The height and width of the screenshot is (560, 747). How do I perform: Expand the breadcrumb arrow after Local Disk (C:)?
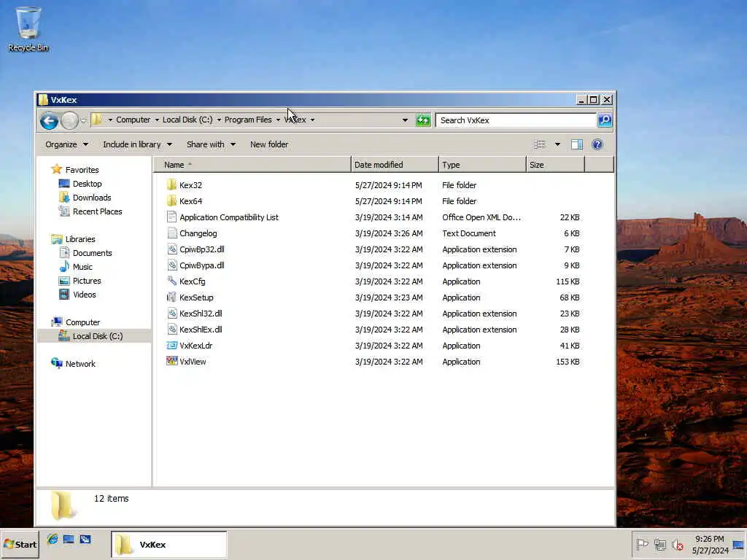coord(219,120)
